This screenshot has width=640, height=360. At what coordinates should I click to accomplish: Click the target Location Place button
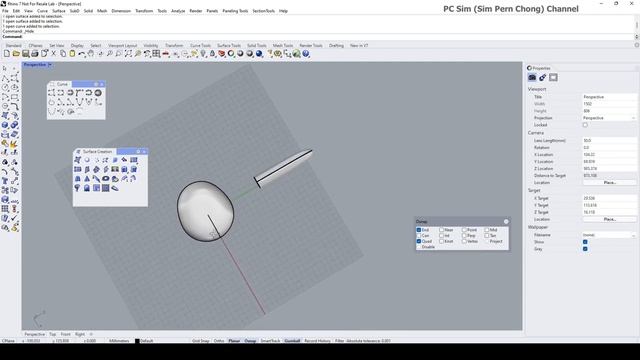pos(609,219)
